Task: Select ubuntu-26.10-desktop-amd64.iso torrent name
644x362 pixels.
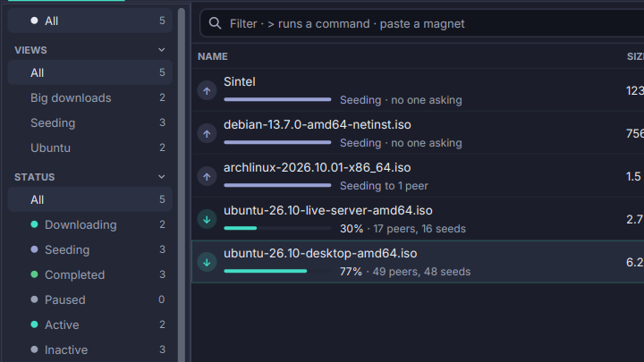Action: (x=320, y=253)
